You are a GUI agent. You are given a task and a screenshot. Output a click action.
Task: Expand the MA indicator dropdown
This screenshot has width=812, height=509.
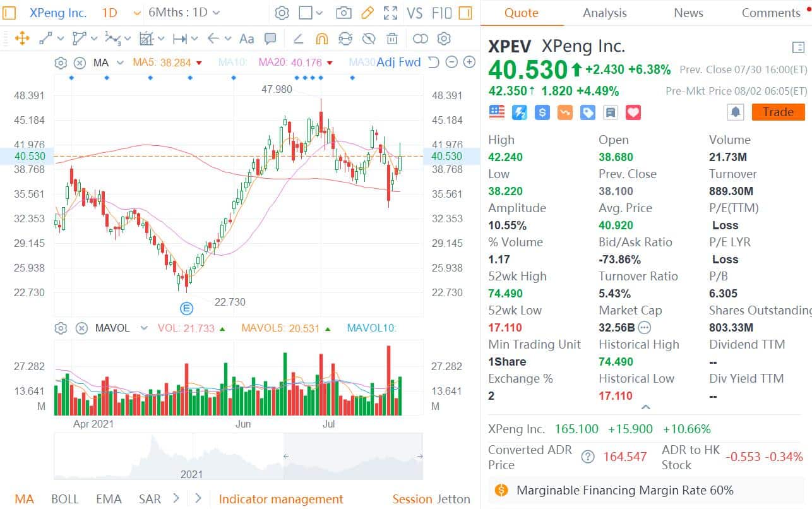119,63
